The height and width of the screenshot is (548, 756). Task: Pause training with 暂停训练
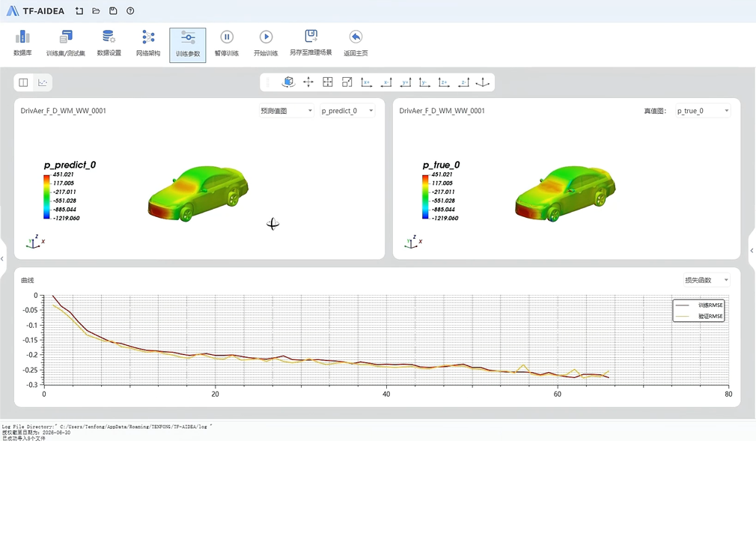point(227,43)
